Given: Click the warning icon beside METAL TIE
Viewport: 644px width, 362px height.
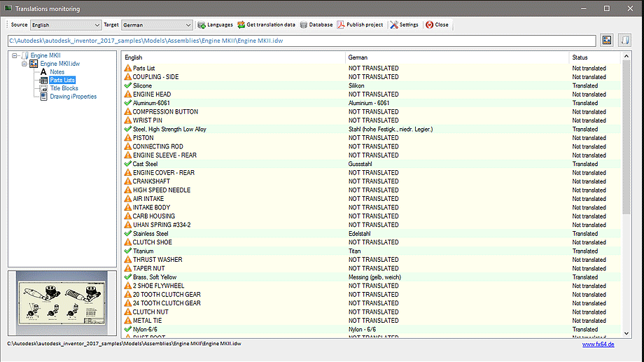Looking at the screenshot, I should pyautogui.click(x=128, y=321).
